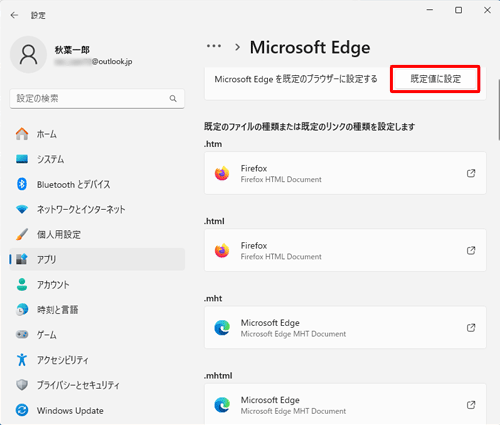
Task: Open ゲーム settings
Action: [x=97, y=334]
